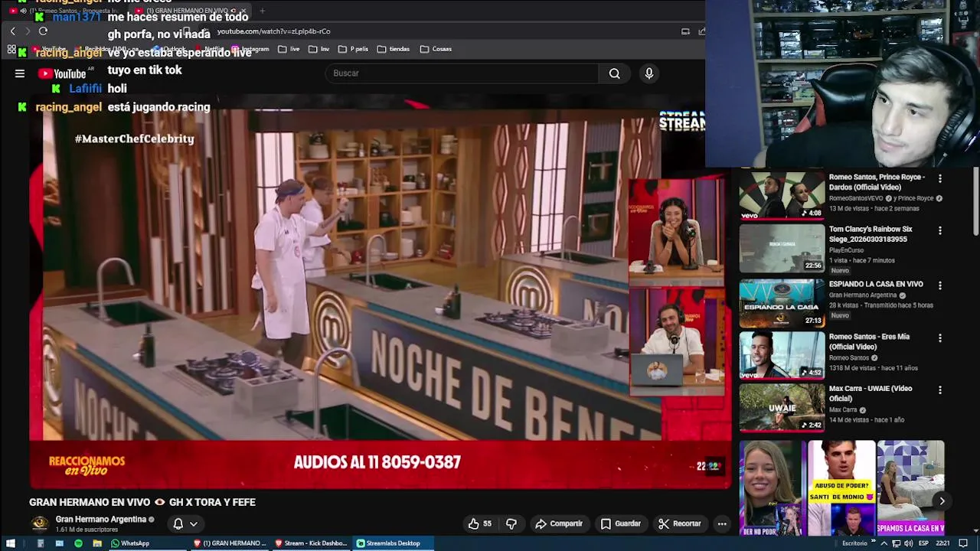Click the notification bell icon
The width and height of the screenshot is (980, 551).
(x=178, y=524)
